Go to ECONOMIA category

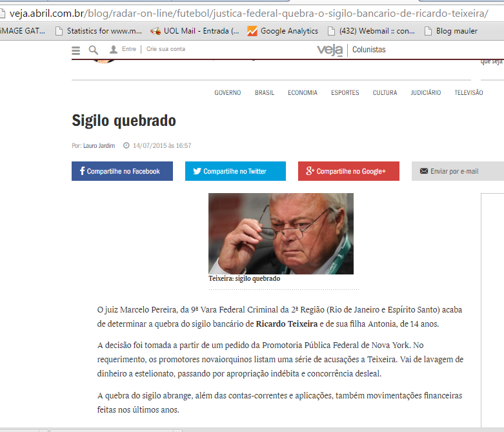(x=303, y=92)
